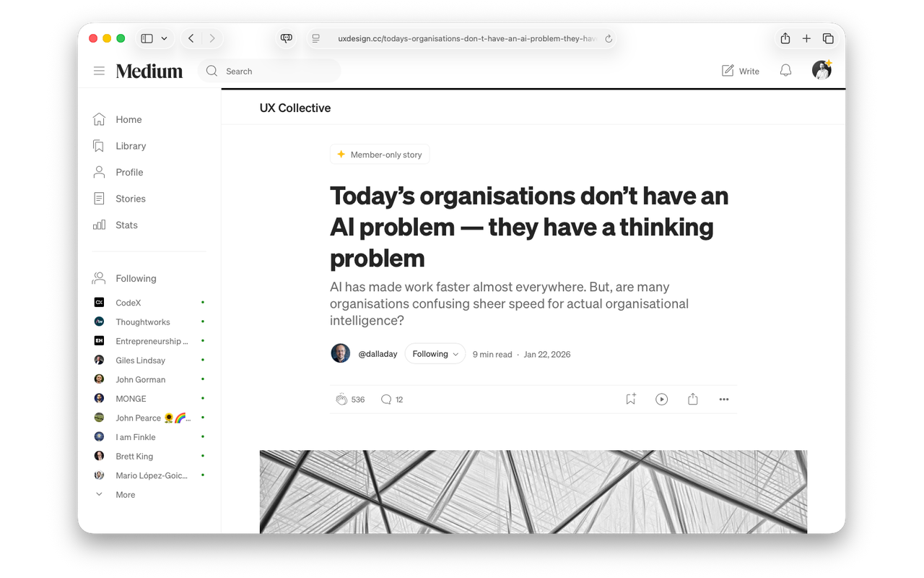Screen dimensions: 924x578
Task: Go back using Safari's back arrow
Action: coord(191,38)
